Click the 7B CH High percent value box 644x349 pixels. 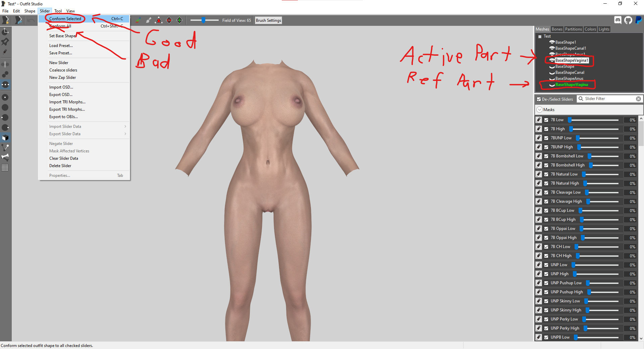pyautogui.click(x=630, y=256)
